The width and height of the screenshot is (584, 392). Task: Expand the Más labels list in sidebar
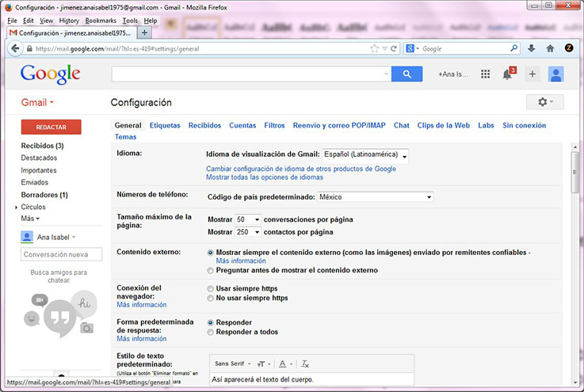30,219
